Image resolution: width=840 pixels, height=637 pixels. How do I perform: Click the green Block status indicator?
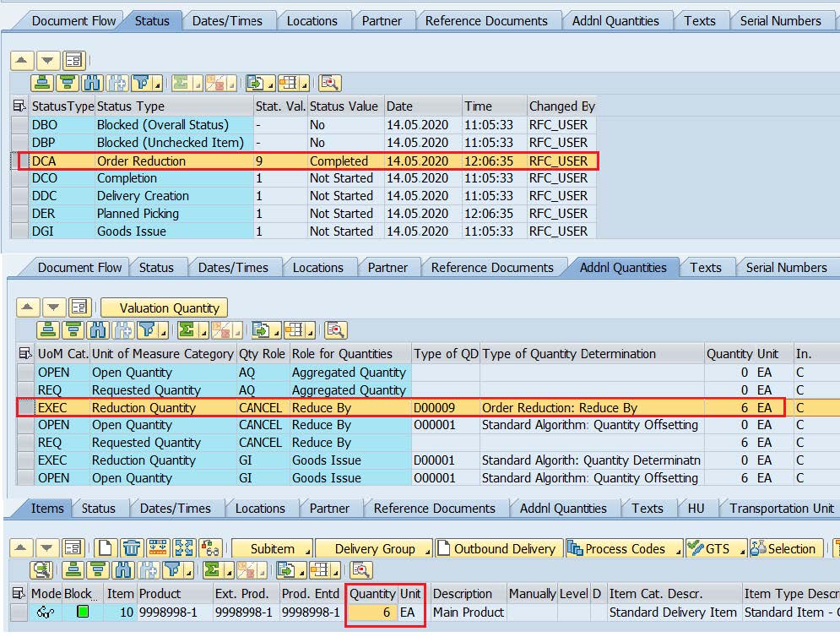82,612
